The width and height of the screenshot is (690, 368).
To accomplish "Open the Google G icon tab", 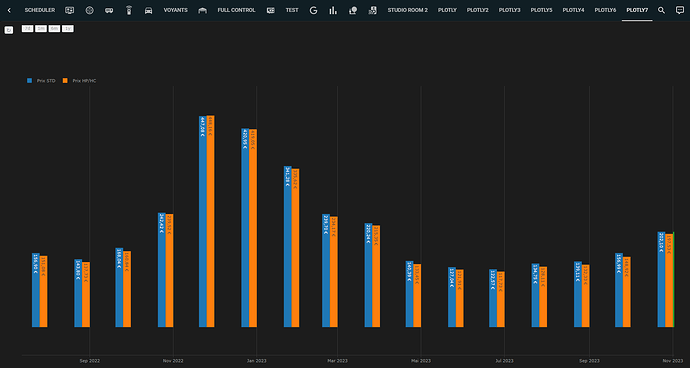I will point(313,10).
